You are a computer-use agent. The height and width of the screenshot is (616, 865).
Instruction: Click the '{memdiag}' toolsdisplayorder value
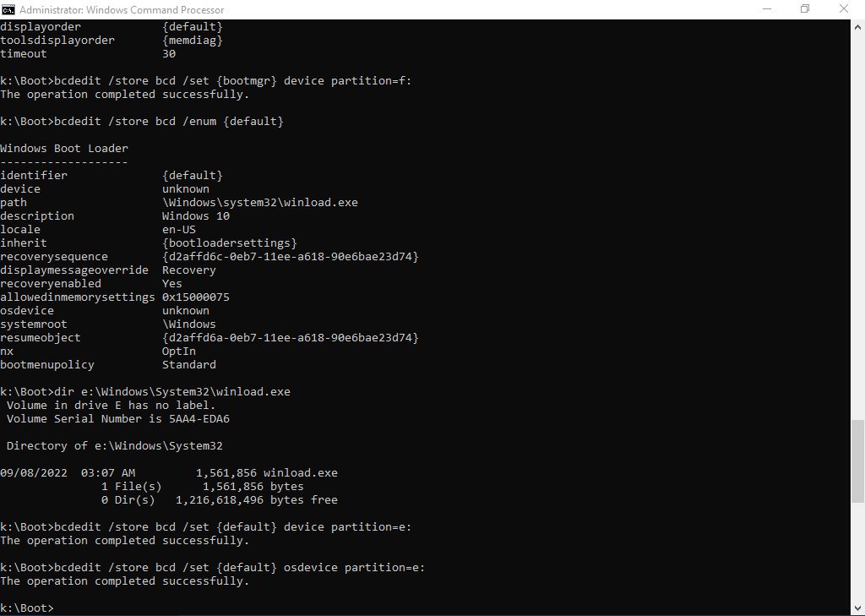193,41
